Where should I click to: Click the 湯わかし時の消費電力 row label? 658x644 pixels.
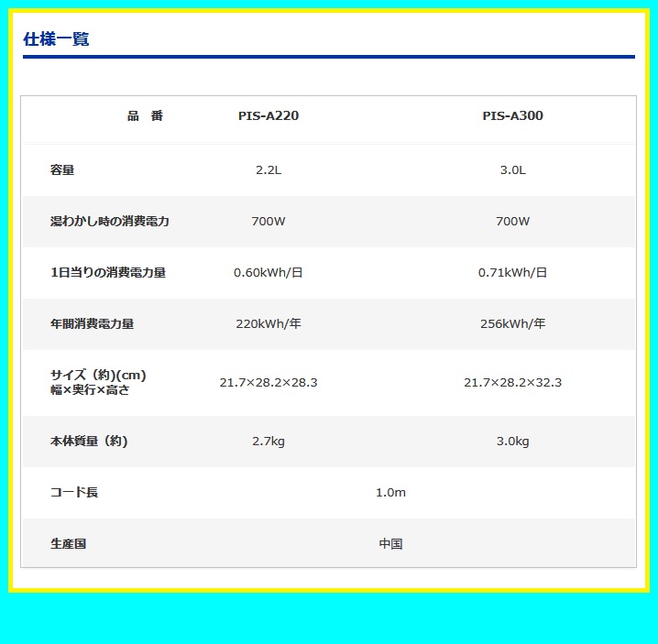coord(110,221)
